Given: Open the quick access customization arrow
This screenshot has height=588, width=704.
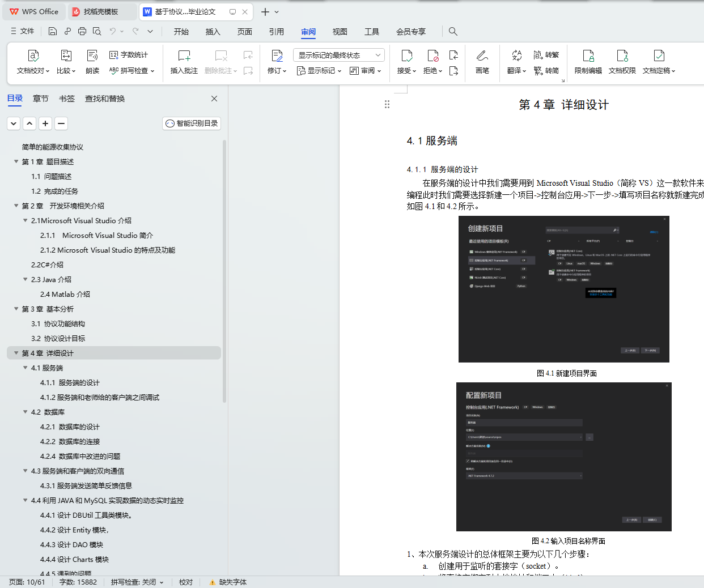Looking at the screenshot, I should (x=150, y=31).
